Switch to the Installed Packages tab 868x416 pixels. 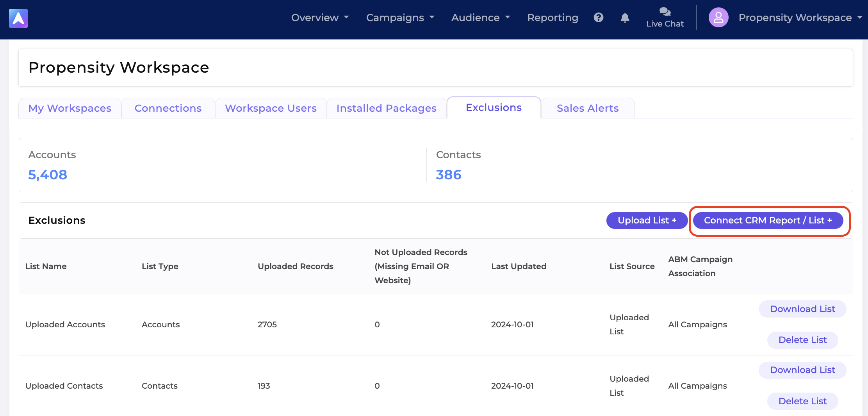click(x=387, y=108)
